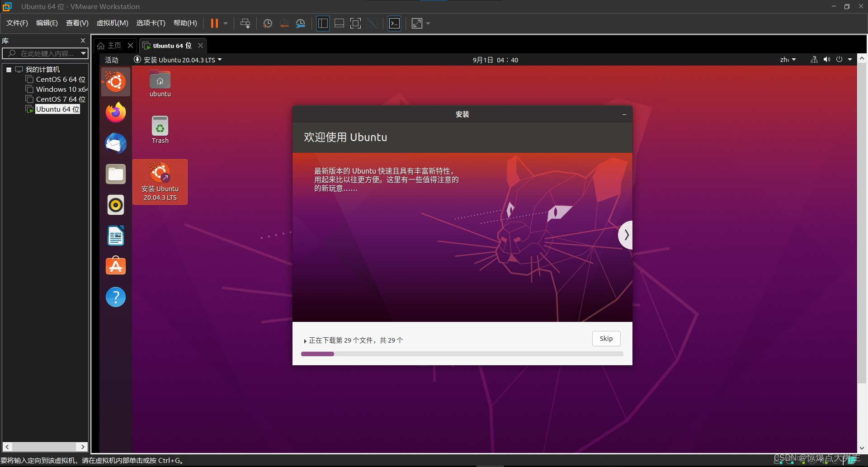Select the Trash desktop icon
Image resolution: width=868 pixels, height=467 pixels.
click(x=160, y=130)
